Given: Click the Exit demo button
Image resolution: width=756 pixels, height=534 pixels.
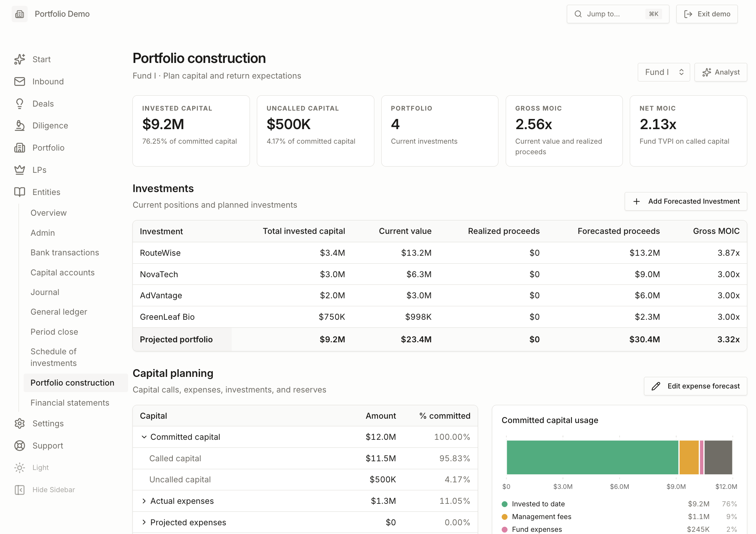Looking at the screenshot, I should tap(707, 14).
